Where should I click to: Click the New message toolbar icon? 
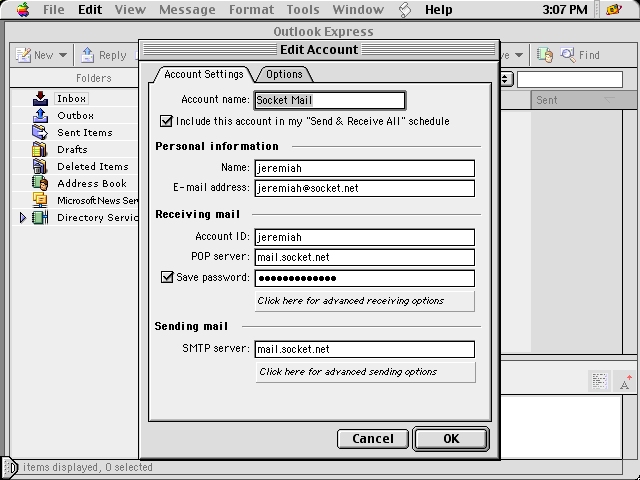(x=23, y=55)
